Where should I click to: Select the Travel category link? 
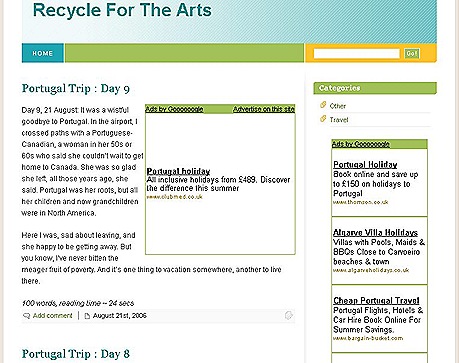(x=339, y=120)
